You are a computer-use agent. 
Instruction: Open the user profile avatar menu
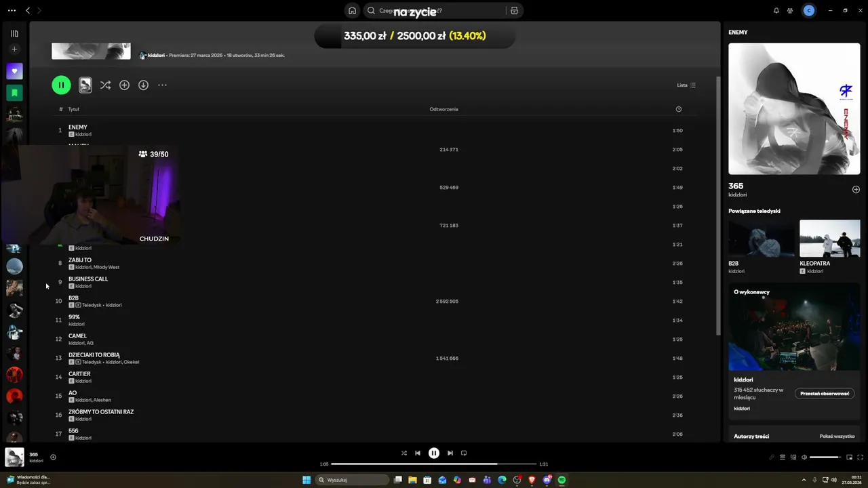click(x=808, y=11)
